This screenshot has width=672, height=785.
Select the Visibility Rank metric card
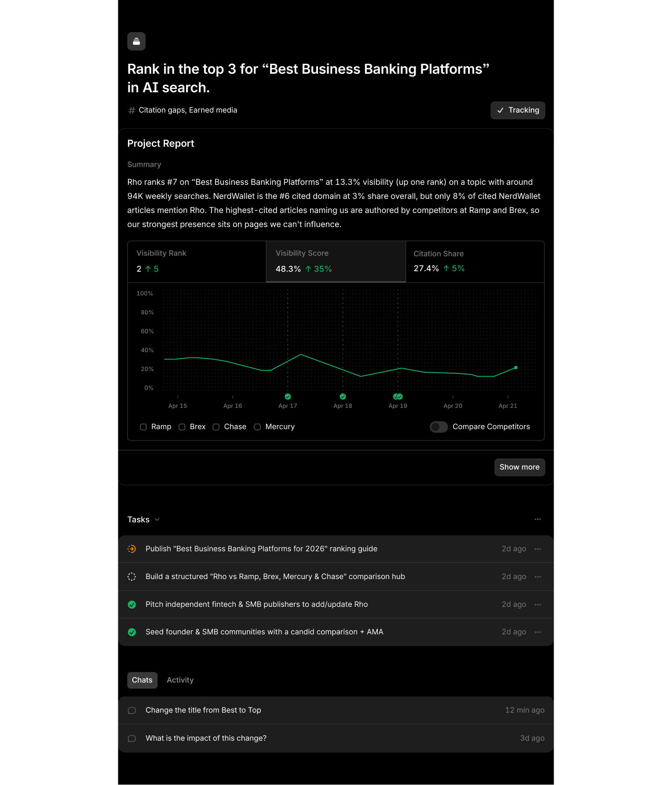coord(197,261)
